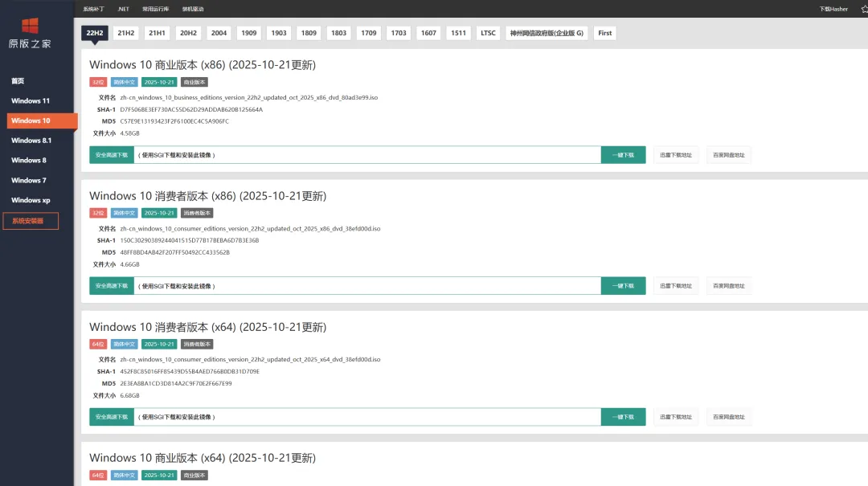The height and width of the screenshot is (486, 868).
Task: Open the 神州网信政府版(企业版 G) tab
Action: [547, 33]
